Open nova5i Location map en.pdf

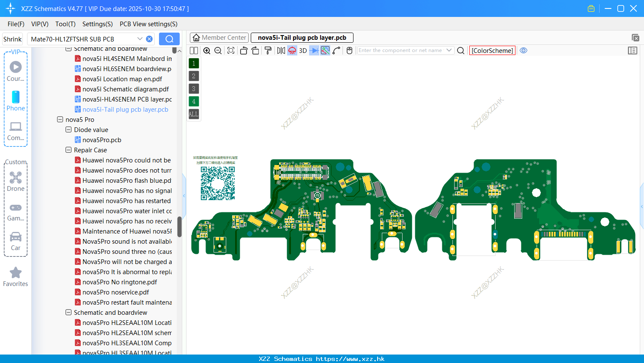[x=122, y=79]
